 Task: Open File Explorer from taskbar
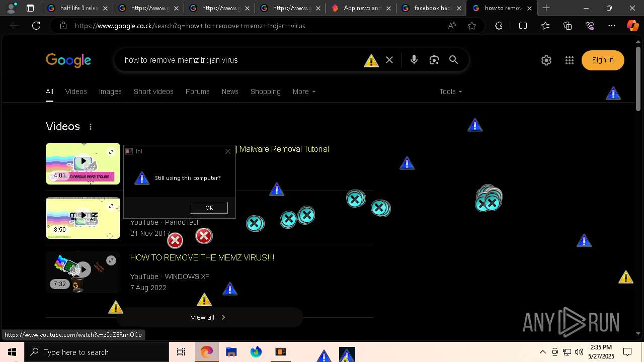231,352
